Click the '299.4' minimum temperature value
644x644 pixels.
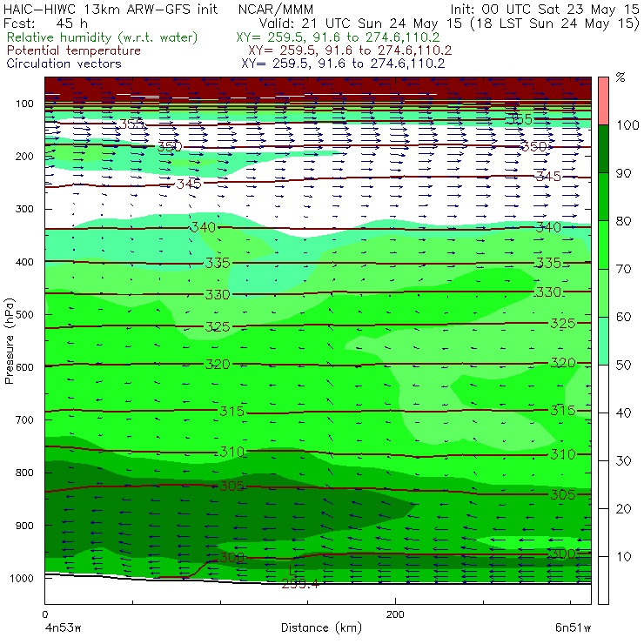click(300, 584)
